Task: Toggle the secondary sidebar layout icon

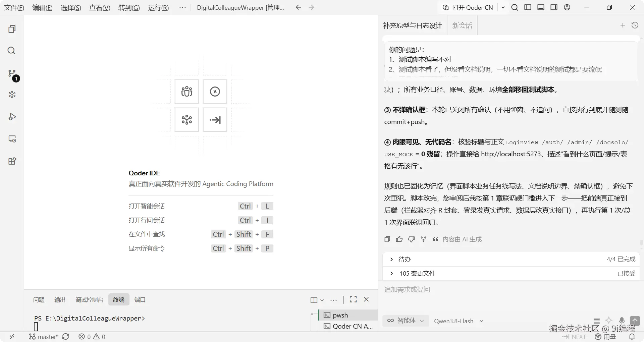Action: pyautogui.click(x=554, y=7)
